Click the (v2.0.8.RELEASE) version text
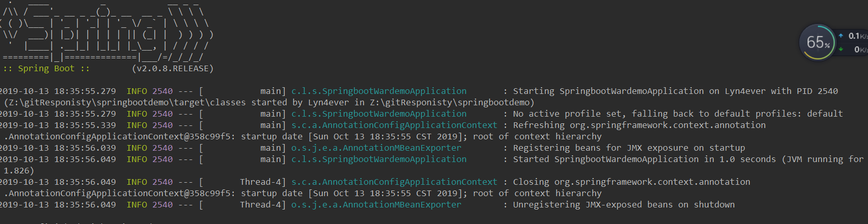 coord(172,68)
